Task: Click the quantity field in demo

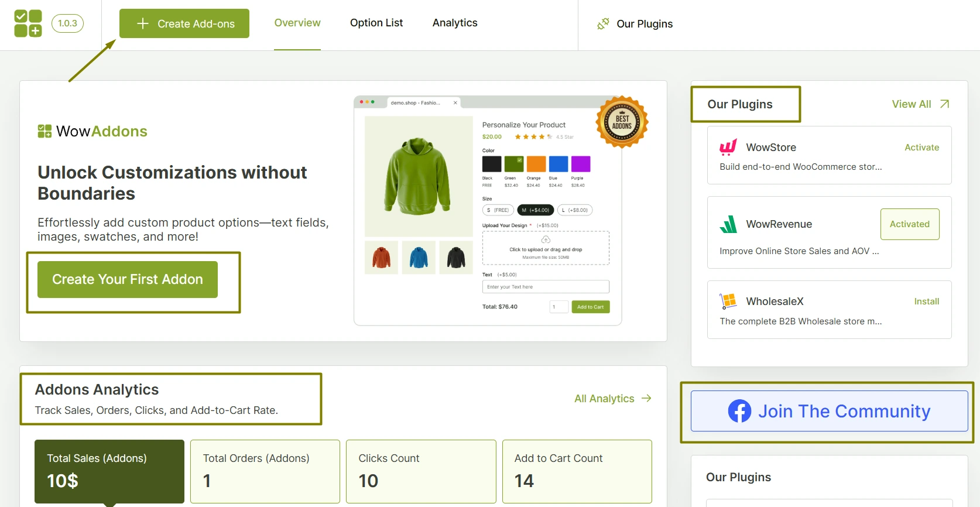Action: (x=559, y=307)
